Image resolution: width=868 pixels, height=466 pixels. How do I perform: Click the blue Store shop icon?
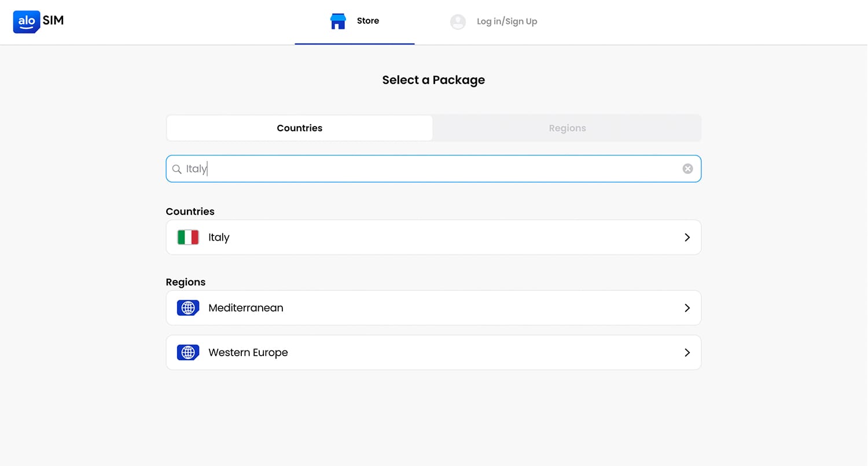pyautogui.click(x=338, y=21)
